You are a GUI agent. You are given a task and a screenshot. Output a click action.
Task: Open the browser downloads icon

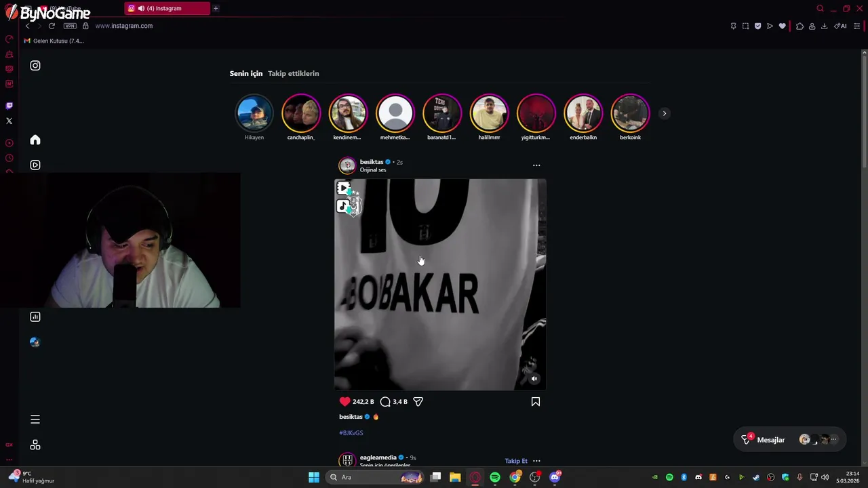[824, 26]
